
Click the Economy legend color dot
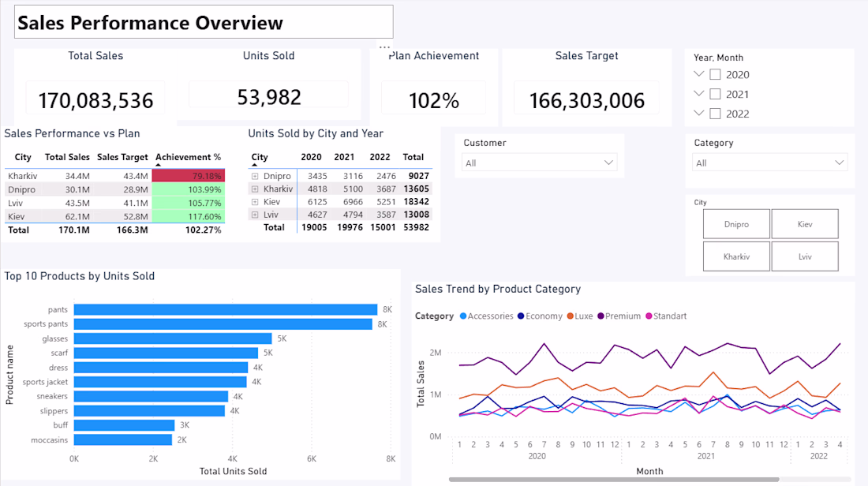pyautogui.click(x=521, y=316)
